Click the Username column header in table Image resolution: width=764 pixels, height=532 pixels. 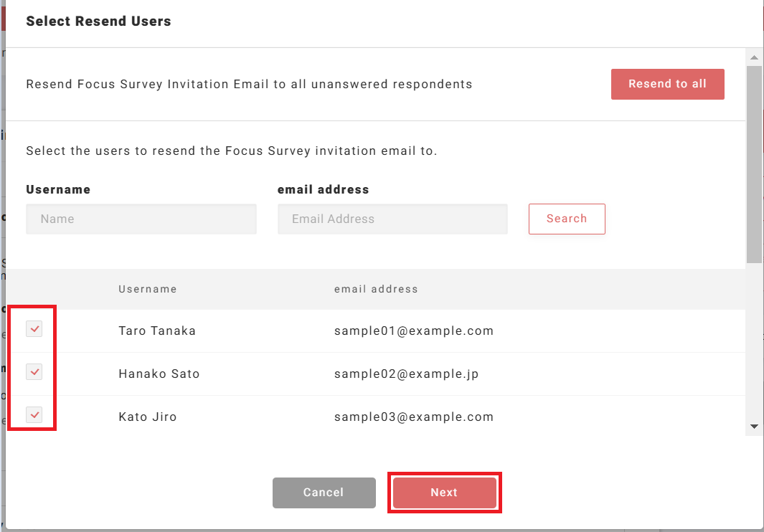tap(147, 289)
